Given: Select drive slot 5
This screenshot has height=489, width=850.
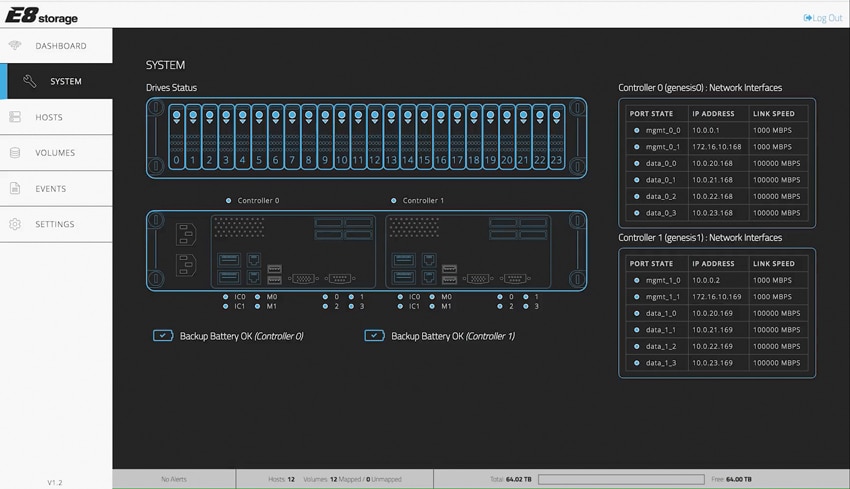Looking at the screenshot, I should click(259, 138).
